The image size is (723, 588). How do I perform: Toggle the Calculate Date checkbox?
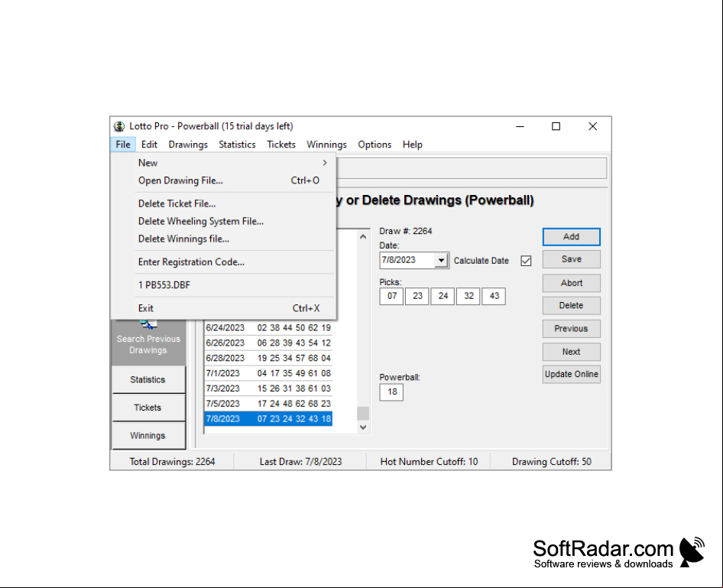click(x=526, y=261)
